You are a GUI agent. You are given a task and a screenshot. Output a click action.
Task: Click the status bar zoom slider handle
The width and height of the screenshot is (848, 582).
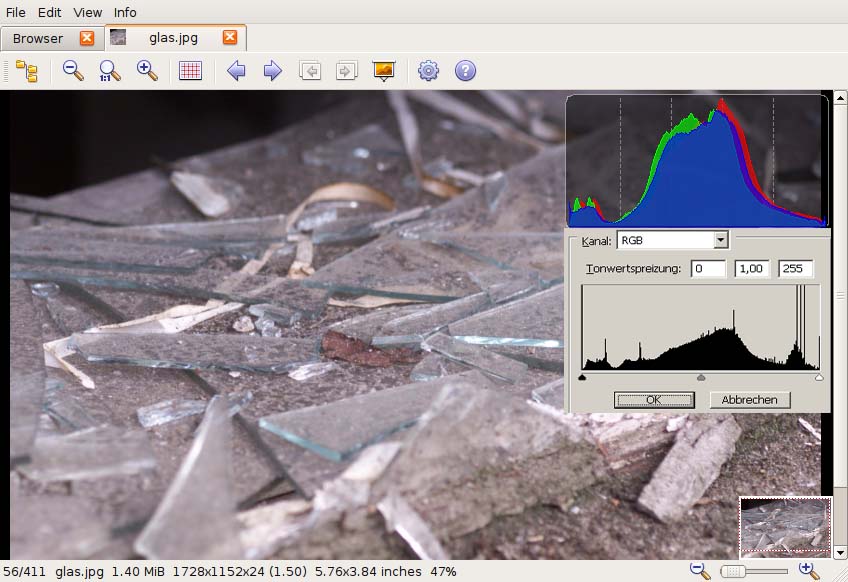click(733, 571)
